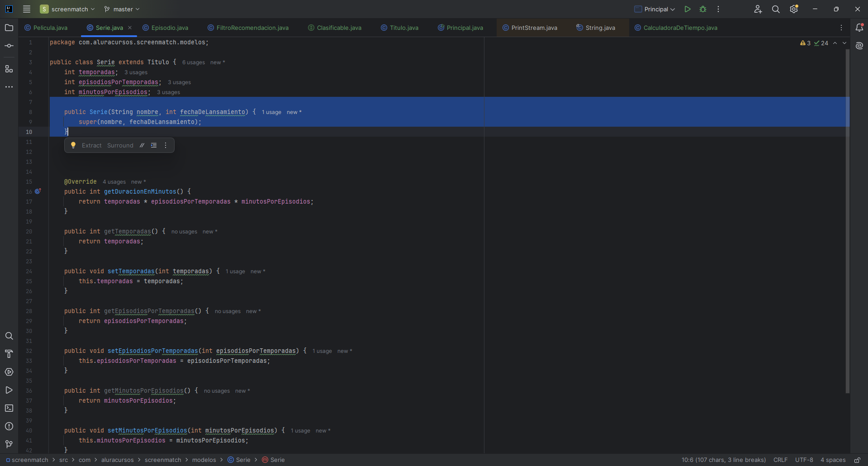
Task: Open Code With Me icon
Action: click(758, 9)
